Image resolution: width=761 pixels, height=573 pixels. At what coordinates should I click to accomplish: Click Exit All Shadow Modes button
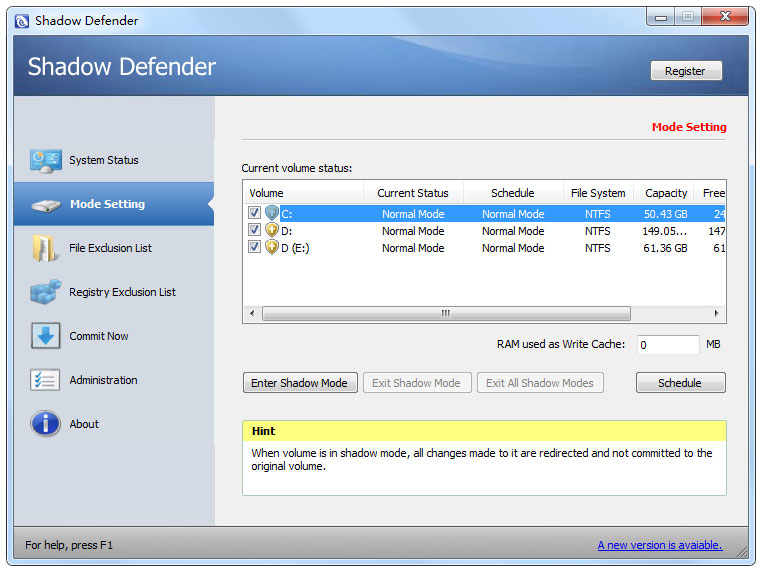point(540,383)
